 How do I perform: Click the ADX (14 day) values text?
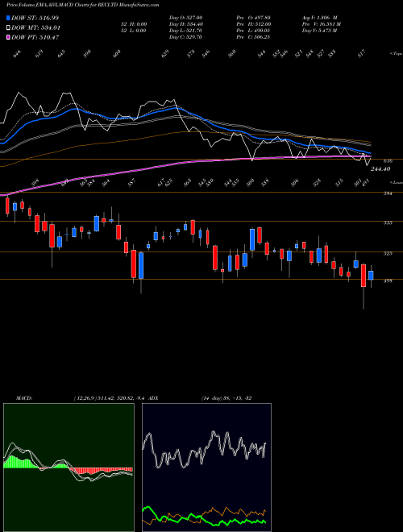click(x=226, y=398)
